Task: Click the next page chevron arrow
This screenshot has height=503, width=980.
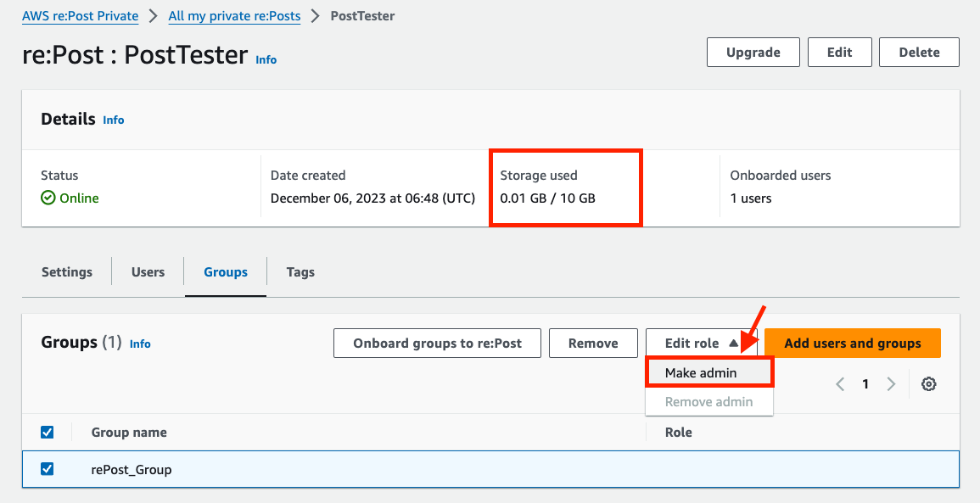Action: 891,383
